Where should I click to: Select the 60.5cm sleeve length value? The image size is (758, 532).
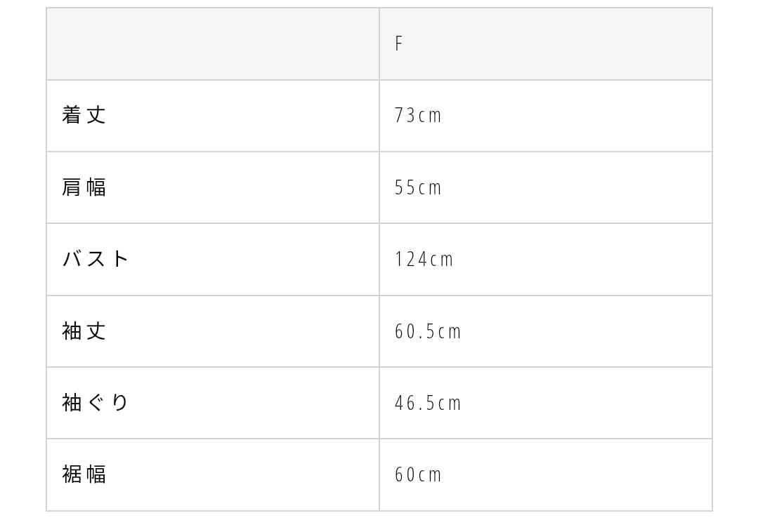[428, 332]
